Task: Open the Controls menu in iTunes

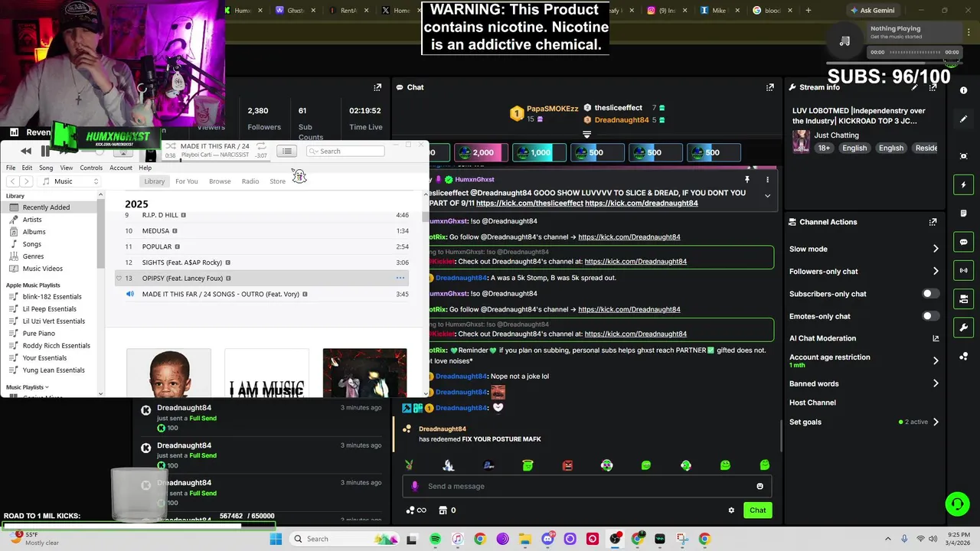Action: (91, 168)
